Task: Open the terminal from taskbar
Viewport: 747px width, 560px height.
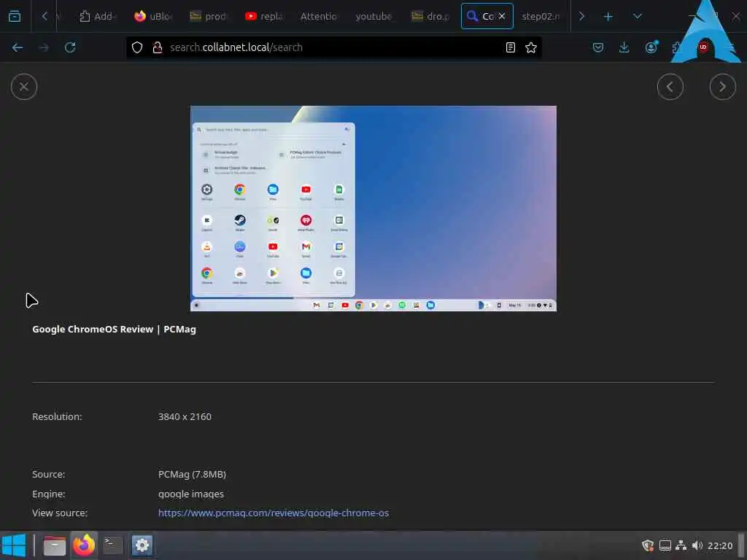Action: point(113,545)
